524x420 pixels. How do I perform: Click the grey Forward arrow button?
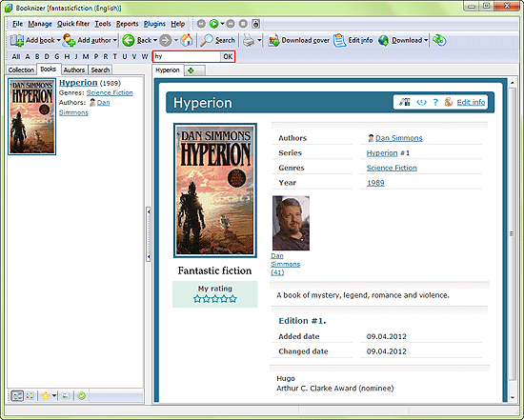tap(165, 40)
